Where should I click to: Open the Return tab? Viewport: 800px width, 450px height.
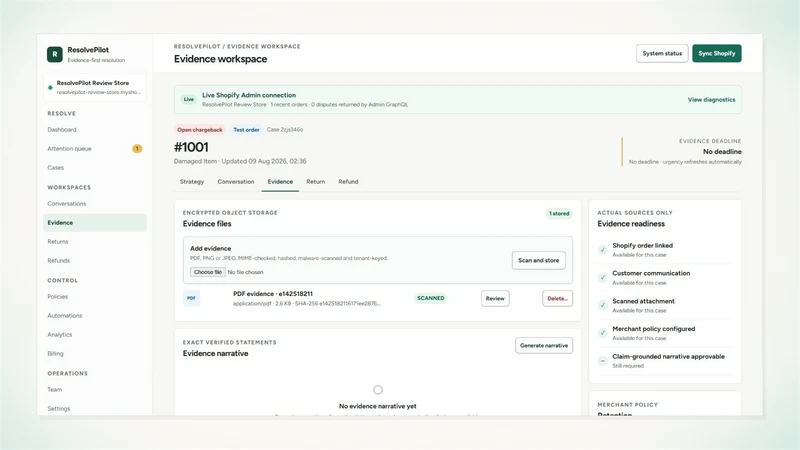coord(316,182)
